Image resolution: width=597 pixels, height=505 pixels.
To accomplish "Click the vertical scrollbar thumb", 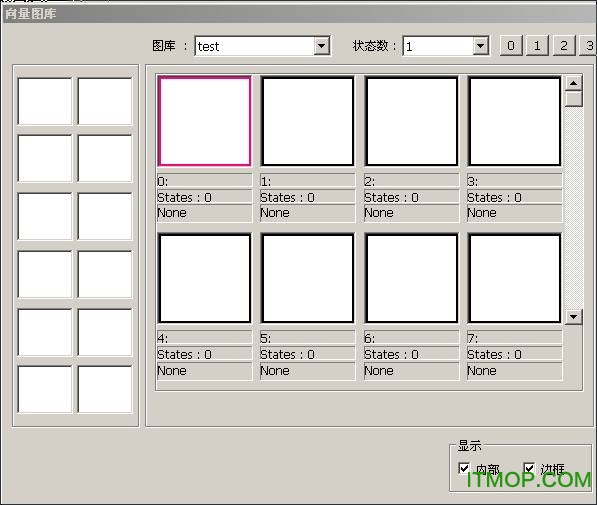I will pos(573,99).
